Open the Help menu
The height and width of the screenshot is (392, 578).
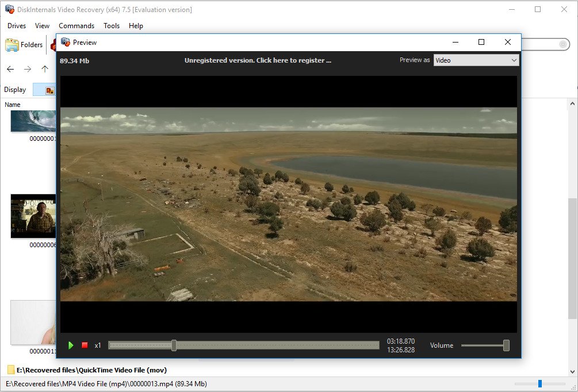pyautogui.click(x=136, y=26)
